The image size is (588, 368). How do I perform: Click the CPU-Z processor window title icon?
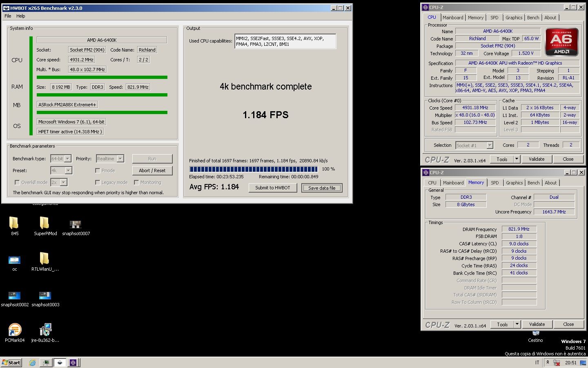click(x=425, y=7)
